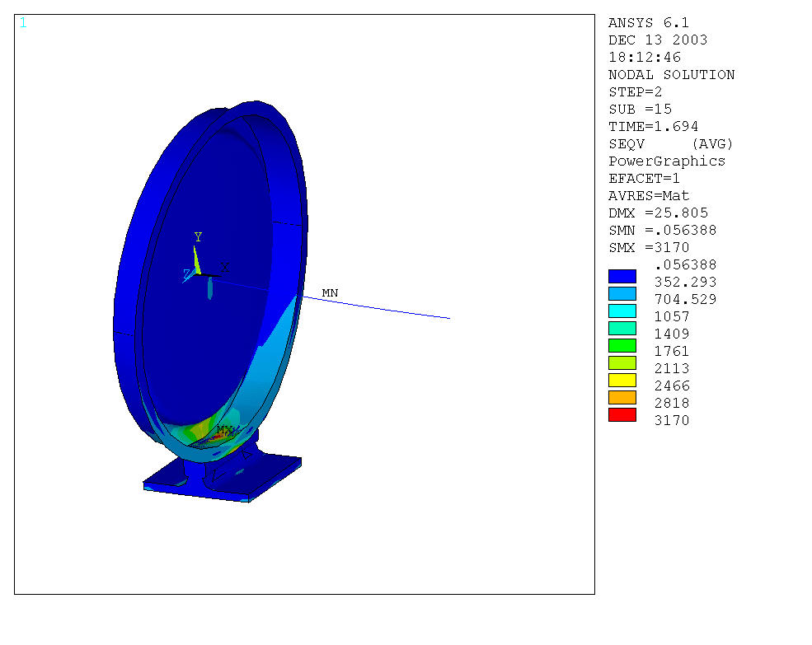The height and width of the screenshot is (645, 812).
Task: Select the NODAL SOLUTION label
Action: 671,74
